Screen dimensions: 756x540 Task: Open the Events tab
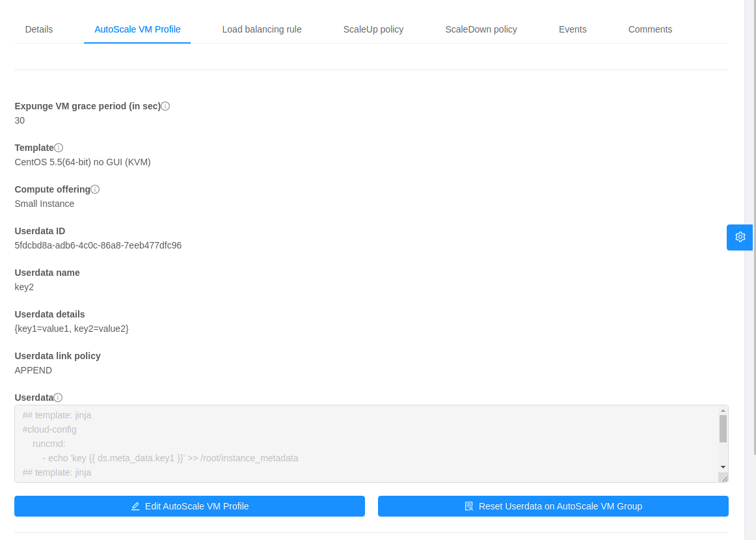pos(573,29)
